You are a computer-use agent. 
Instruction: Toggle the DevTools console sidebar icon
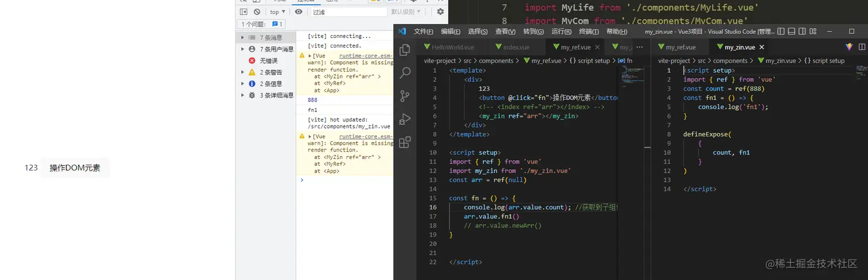tap(243, 11)
